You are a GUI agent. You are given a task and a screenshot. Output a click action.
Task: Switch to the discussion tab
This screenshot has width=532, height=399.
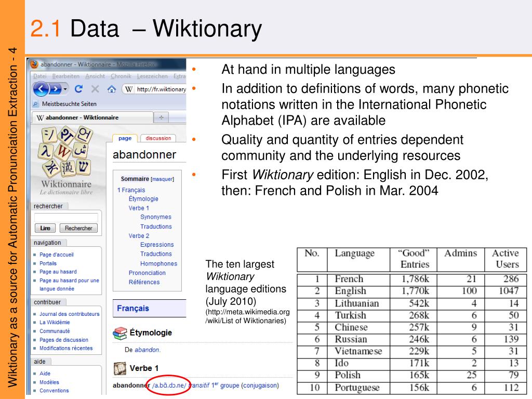[158, 138]
